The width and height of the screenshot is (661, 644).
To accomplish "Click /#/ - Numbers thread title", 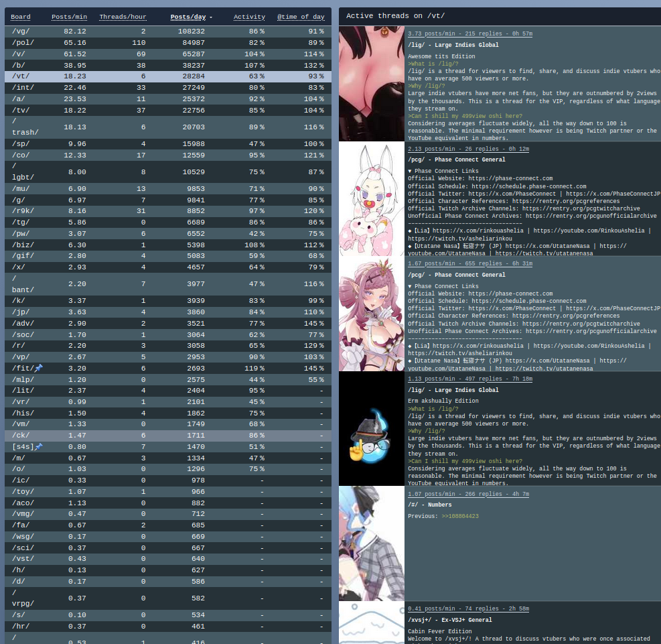I will tap(429, 505).
